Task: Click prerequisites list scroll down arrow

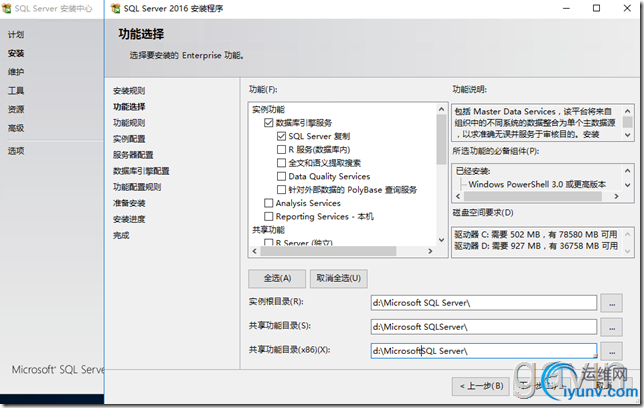Action: pyautogui.click(x=628, y=185)
